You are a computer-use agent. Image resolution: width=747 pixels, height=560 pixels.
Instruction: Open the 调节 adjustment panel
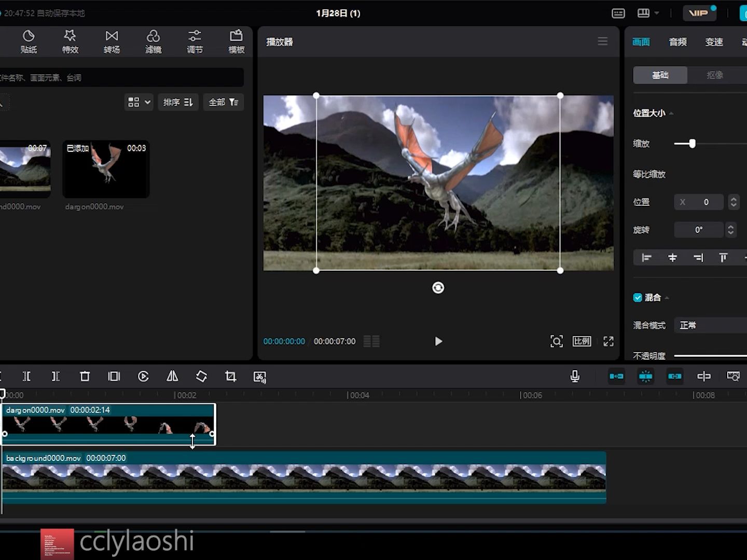click(195, 41)
